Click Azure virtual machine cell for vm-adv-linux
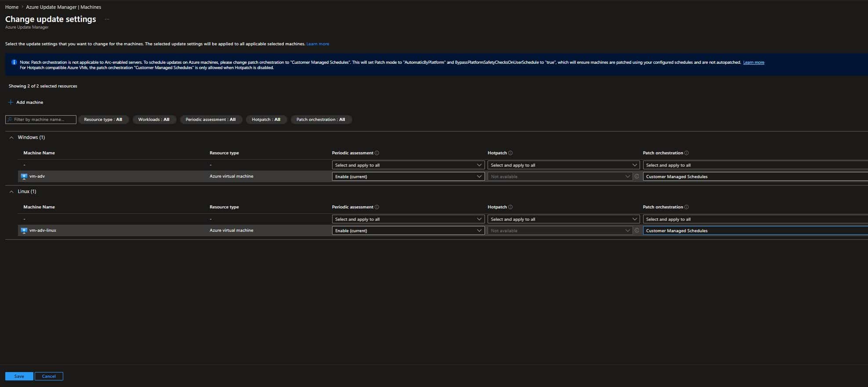The image size is (868, 387). (x=231, y=230)
